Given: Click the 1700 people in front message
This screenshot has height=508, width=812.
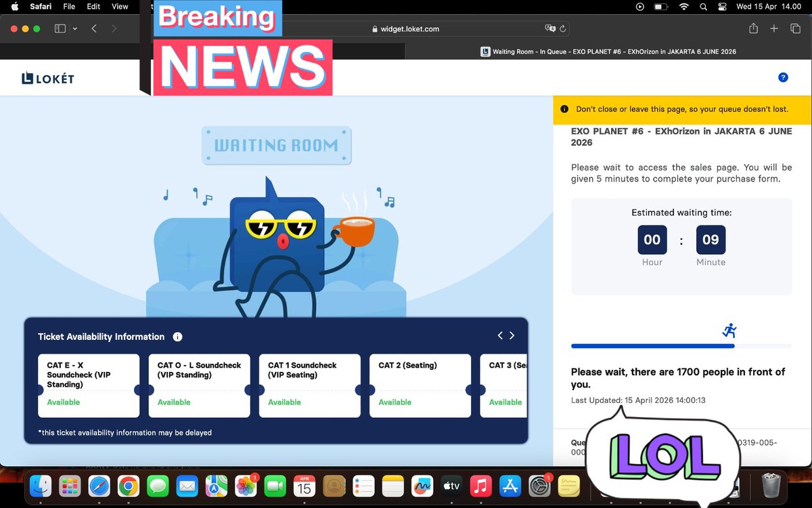Looking at the screenshot, I should tap(678, 378).
